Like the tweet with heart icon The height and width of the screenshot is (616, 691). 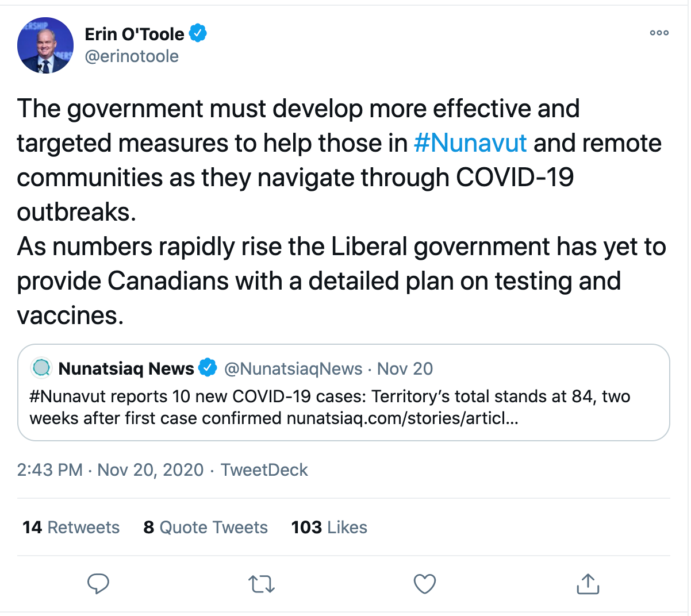(425, 584)
